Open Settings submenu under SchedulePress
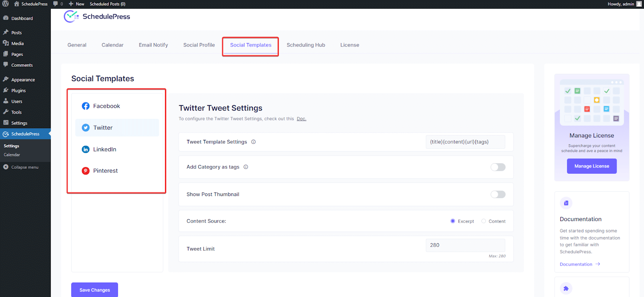 pyautogui.click(x=12, y=146)
